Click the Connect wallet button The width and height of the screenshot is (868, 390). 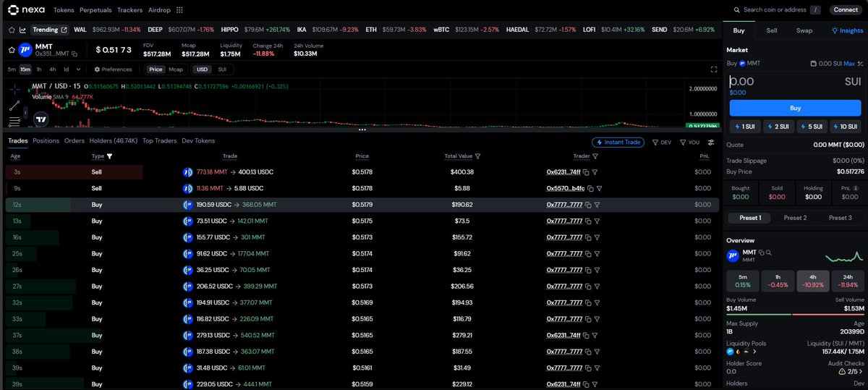[x=846, y=10]
